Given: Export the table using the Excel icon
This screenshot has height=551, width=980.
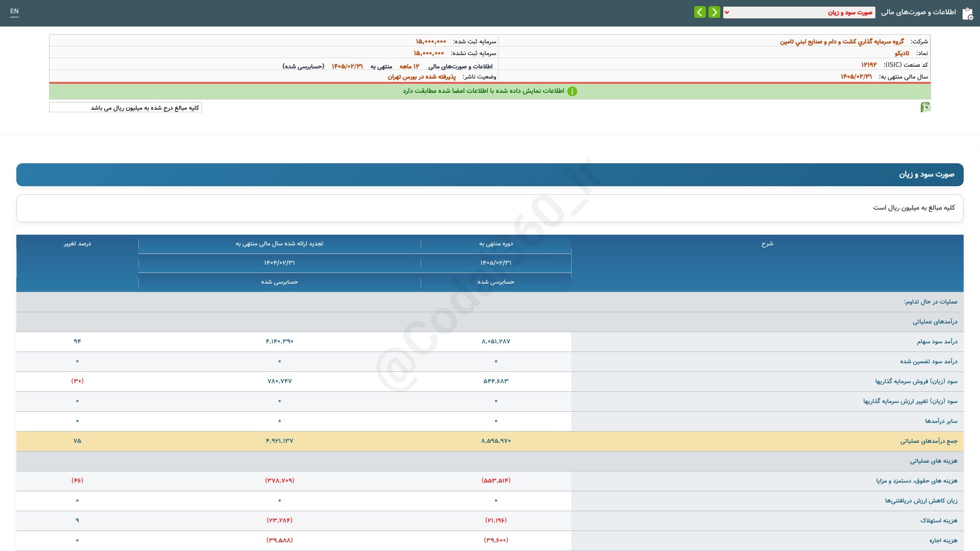Looking at the screenshot, I should (x=925, y=107).
